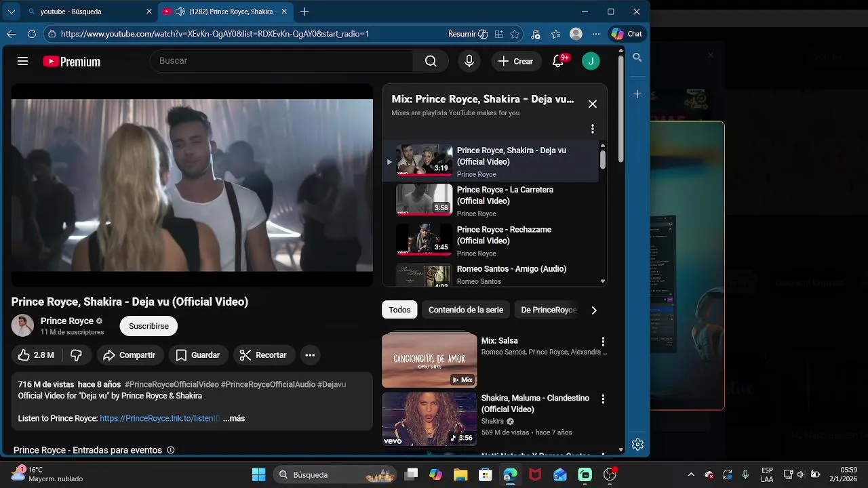Open the tab actions dropdown arrow
This screenshot has width=868, height=488.
[11, 12]
